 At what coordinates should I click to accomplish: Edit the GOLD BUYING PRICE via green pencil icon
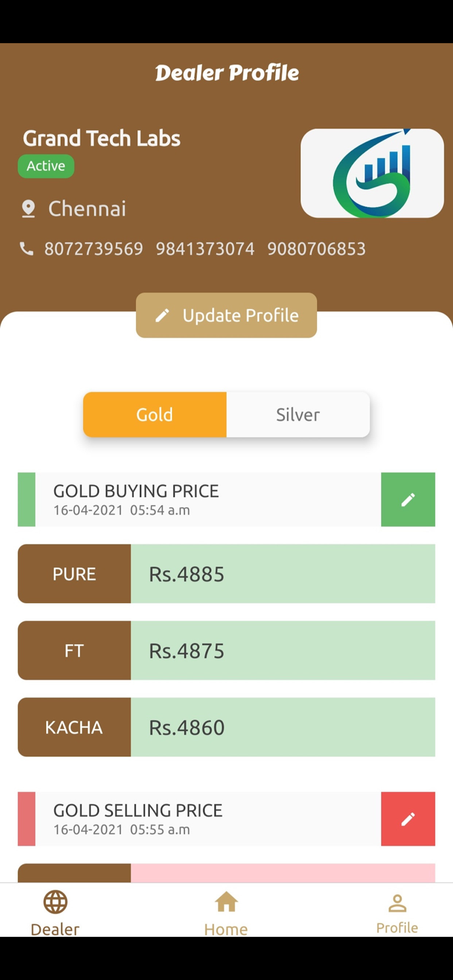tap(408, 499)
